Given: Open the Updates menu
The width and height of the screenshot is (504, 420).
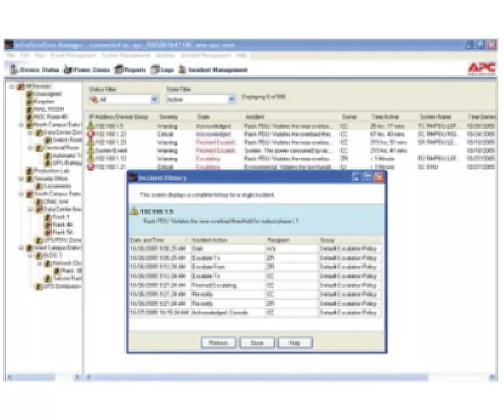Looking at the screenshot, I should pyautogui.click(x=165, y=55).
